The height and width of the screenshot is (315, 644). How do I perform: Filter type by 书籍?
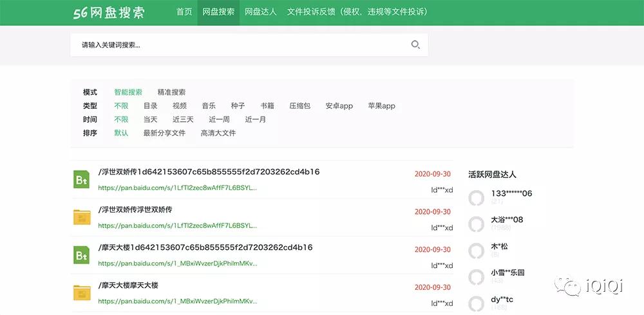click(267, 106)
